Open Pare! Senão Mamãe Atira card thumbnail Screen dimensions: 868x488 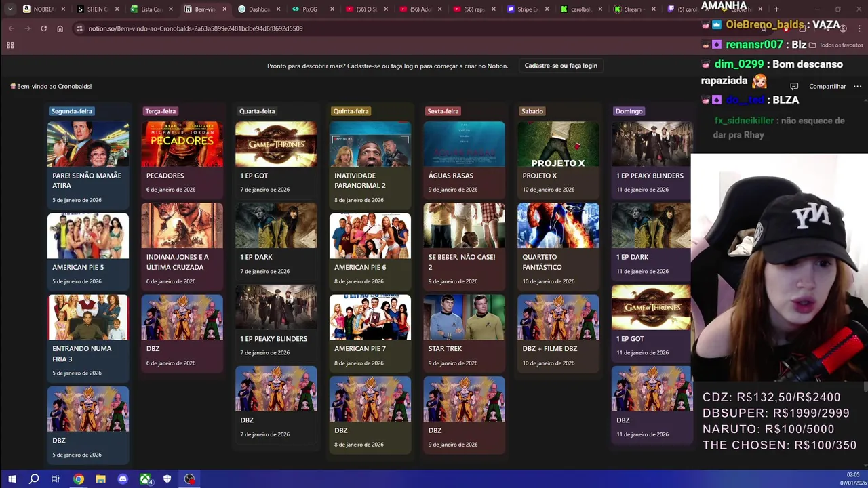88,144
